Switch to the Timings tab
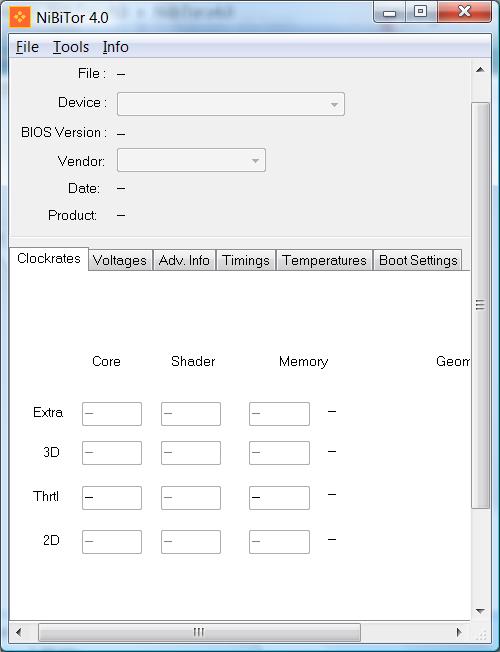 [246, 260]
